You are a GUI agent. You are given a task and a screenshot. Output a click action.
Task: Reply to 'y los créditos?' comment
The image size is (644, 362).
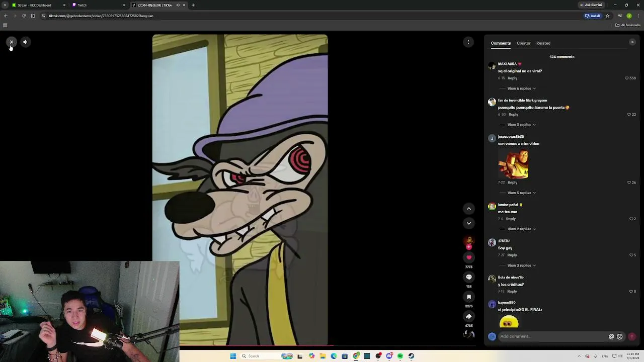[512, 292]
